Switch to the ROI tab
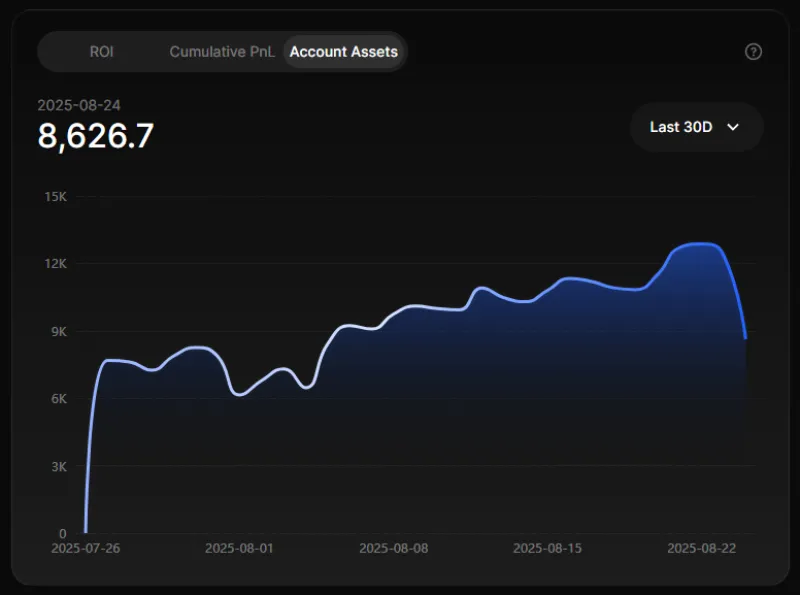 point(102,52)
